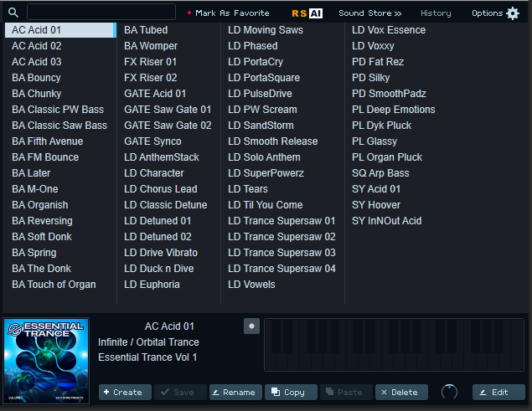Open the History menu
Viewport: 532px width, 411px height.
436,13
